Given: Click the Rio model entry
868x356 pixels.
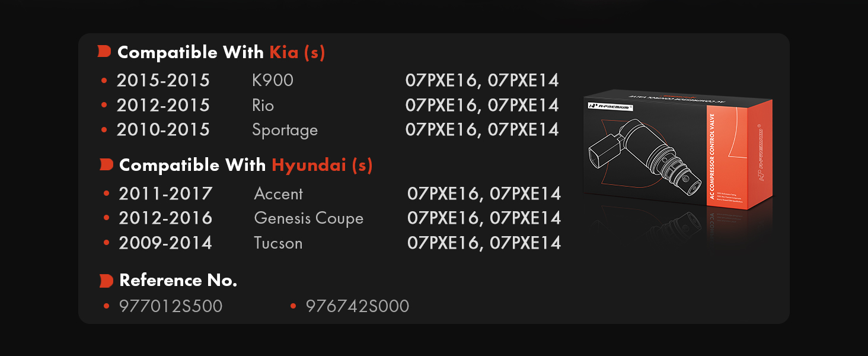Looking at the screenshot, I should [x=263, y=106].
